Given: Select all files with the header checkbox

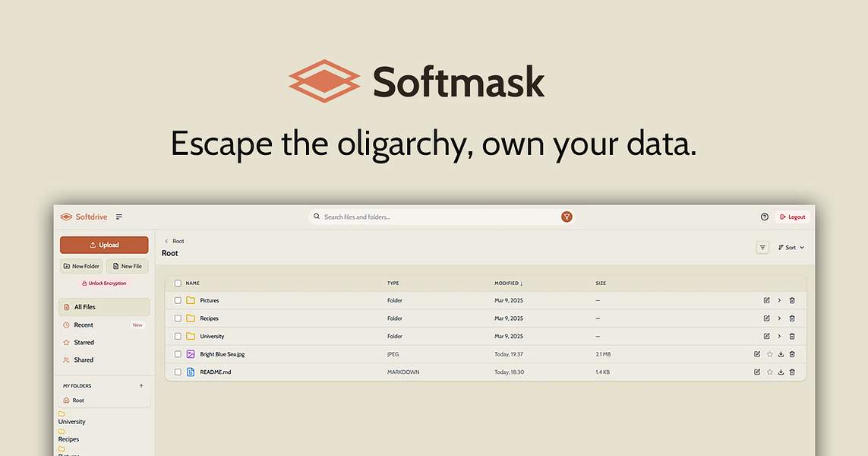Looking at the screenshot, I should pos(178,283).
